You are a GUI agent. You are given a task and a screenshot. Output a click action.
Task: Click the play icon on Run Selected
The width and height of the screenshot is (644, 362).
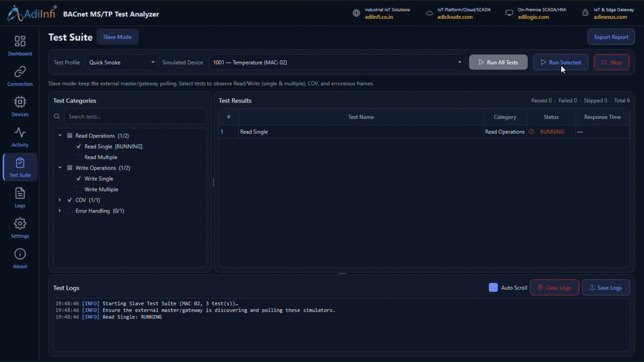click(543, 62)
